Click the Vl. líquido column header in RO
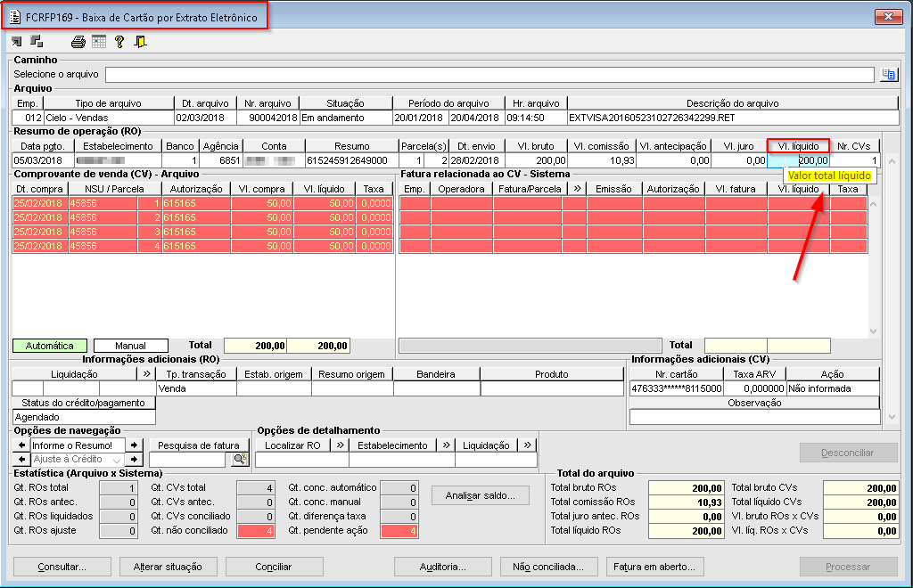 point(798,146)
